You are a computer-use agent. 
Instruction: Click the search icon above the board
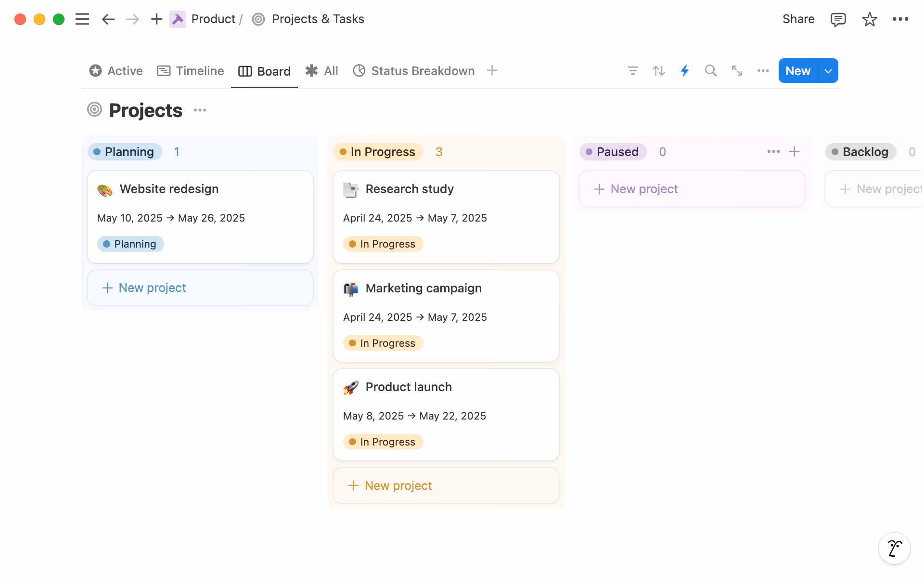point(711,71)
